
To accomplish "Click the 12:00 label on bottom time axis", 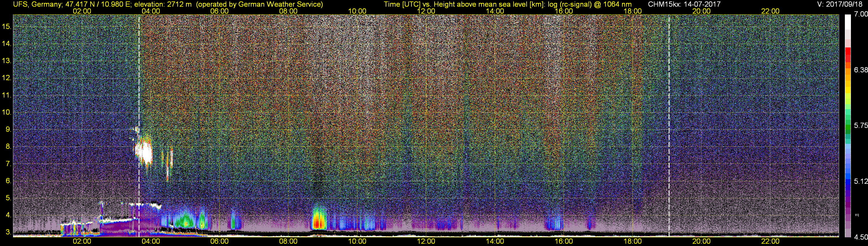I will pos(426,241).
